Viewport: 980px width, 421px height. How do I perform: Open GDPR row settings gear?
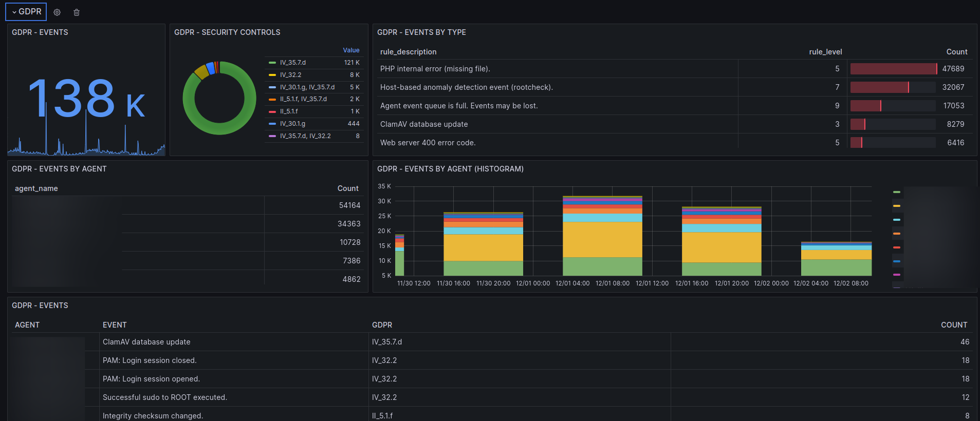coord(57,12)
